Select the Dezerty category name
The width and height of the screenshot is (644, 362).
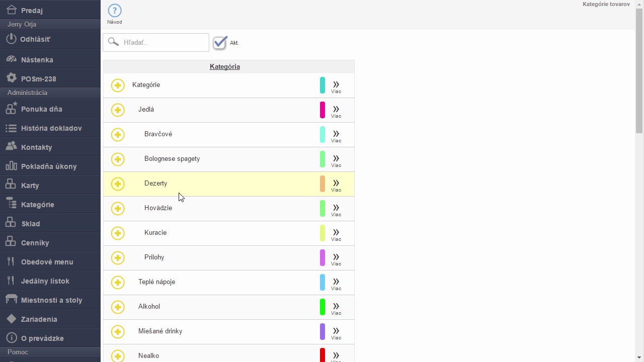pos(155,184)
